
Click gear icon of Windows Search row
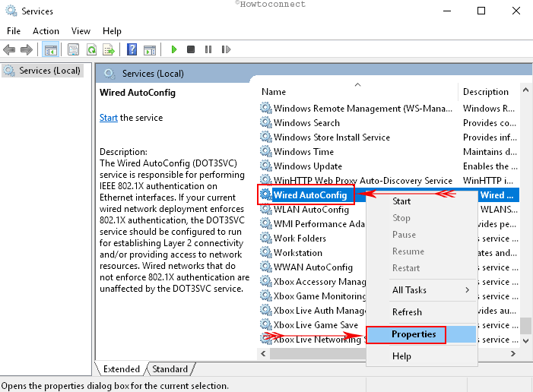266,122
